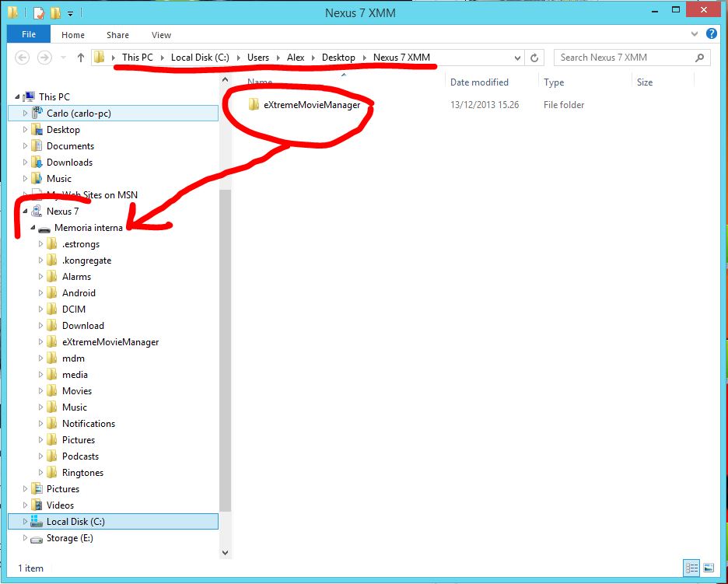Viewport: 728px width, 584px height.
Task: Open the Help question mark icon
Action: [711, 34]
